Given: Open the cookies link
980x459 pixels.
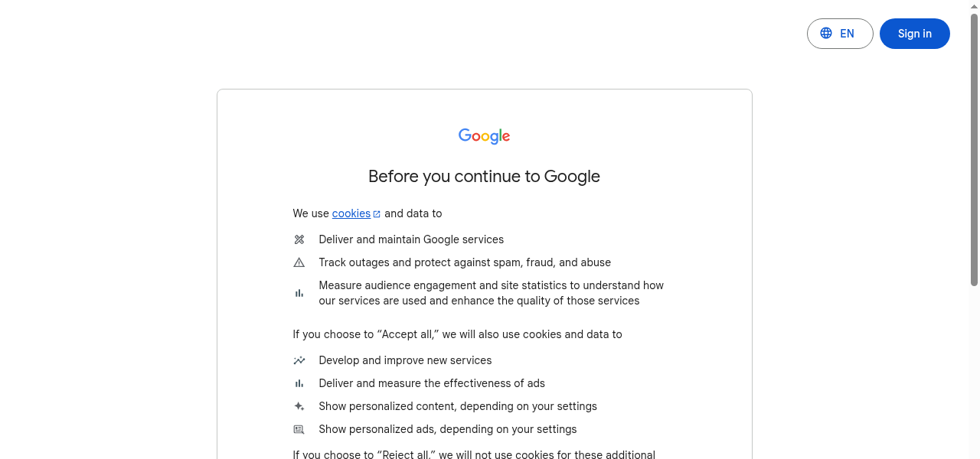Looking at the screenshot, I should tap(351, 213).
